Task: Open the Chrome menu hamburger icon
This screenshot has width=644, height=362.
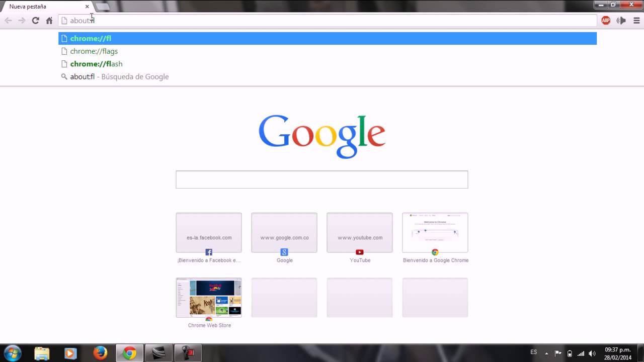Action: 636,21
